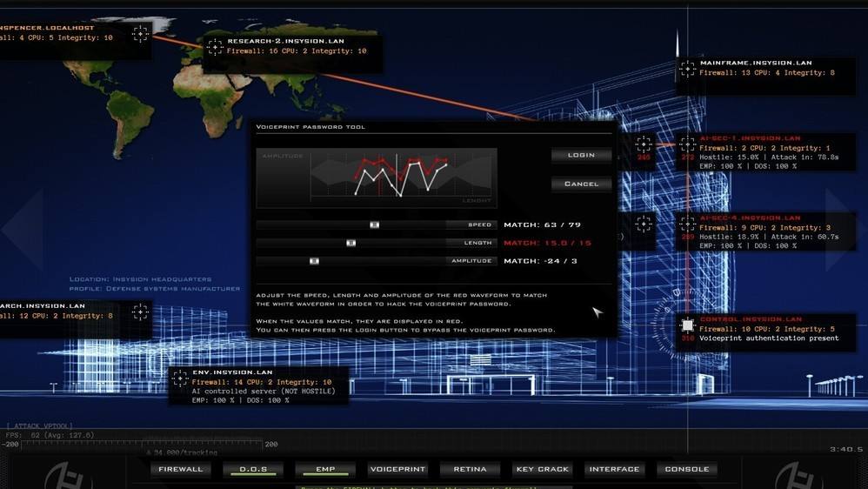Image resolution: width=868 pixels, height=489 pixels.
Task: Click the CANCEL button
Action: coord(581,184)
